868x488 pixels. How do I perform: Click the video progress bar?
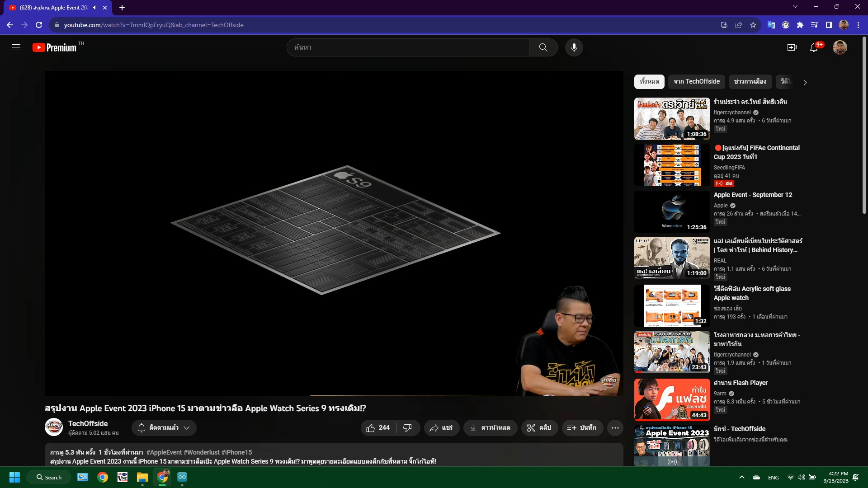coord(334,395)
